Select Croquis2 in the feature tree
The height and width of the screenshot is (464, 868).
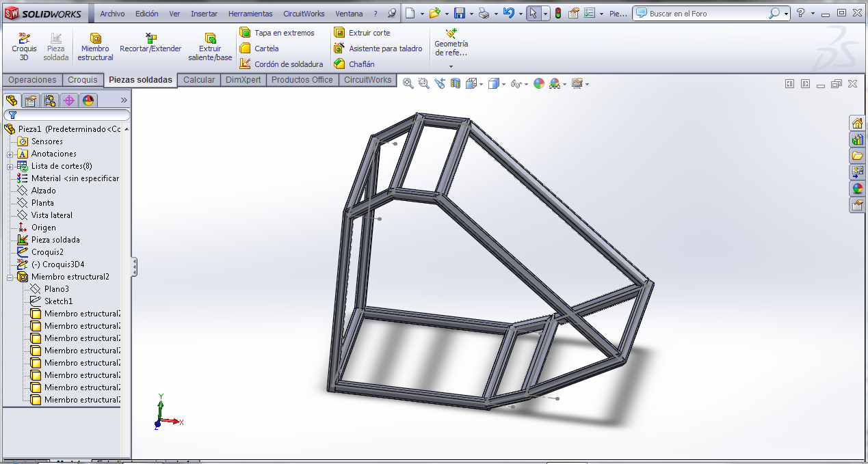(47, 252)
